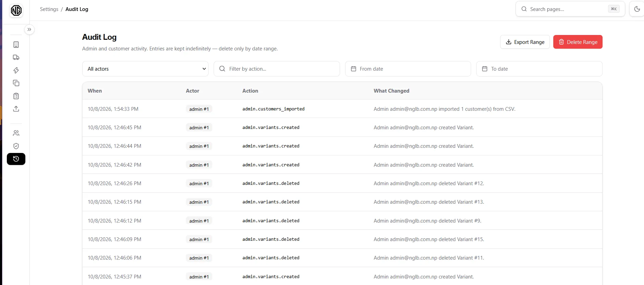
Task: Open the upload icon in sidebar
Action: [x=16, y=109]
